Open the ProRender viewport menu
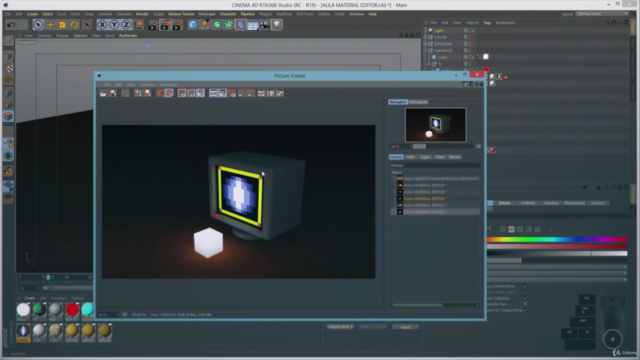 (x=128, y=36)
